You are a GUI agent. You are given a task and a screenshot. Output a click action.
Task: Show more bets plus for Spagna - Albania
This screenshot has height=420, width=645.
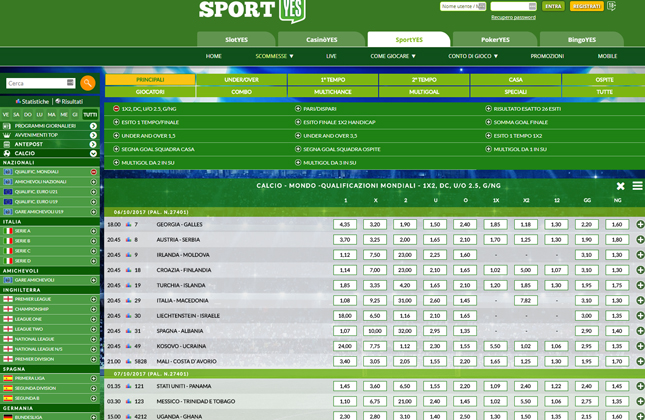click(x=640, y=331)
